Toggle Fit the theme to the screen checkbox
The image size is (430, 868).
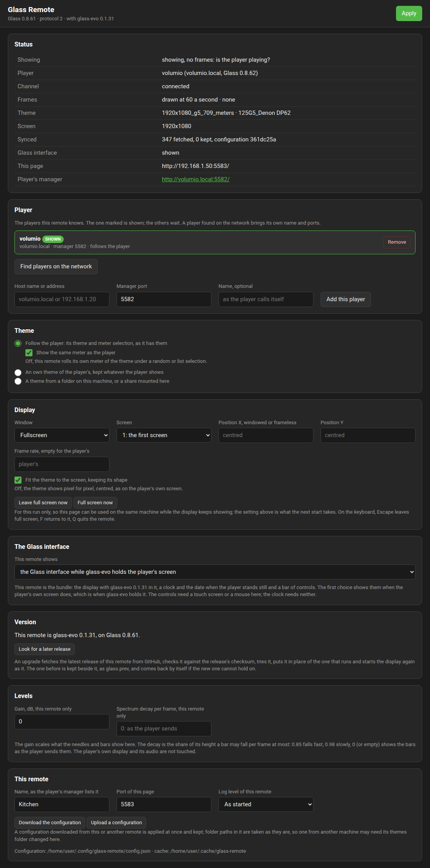18,480
